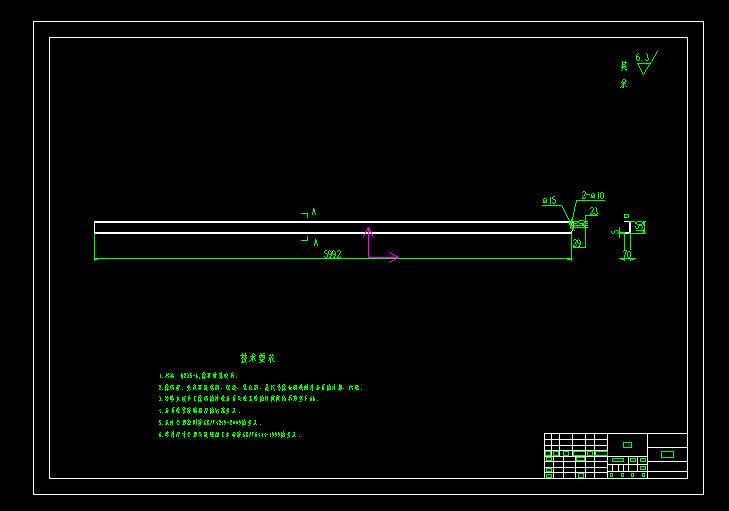Select the vertical height dimension right of cross-section
Viewport: 729px width, 511px height.
point(641,227)
